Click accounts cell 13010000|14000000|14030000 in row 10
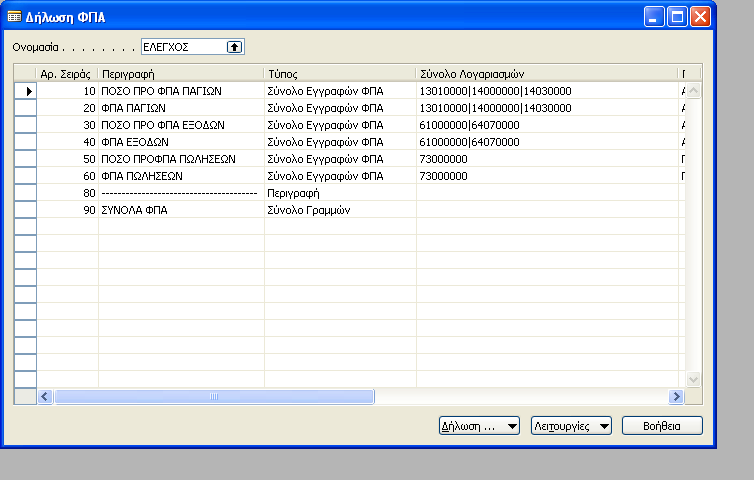Image resolution: width=754 pixels, height=480 pixels. [x=547, y=91]
